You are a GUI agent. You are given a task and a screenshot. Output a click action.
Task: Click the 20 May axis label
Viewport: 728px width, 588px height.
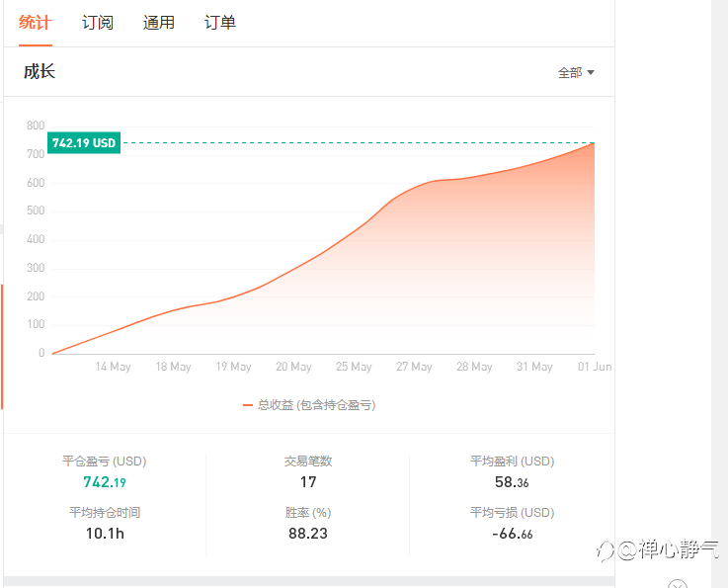[x=293, y=367]
